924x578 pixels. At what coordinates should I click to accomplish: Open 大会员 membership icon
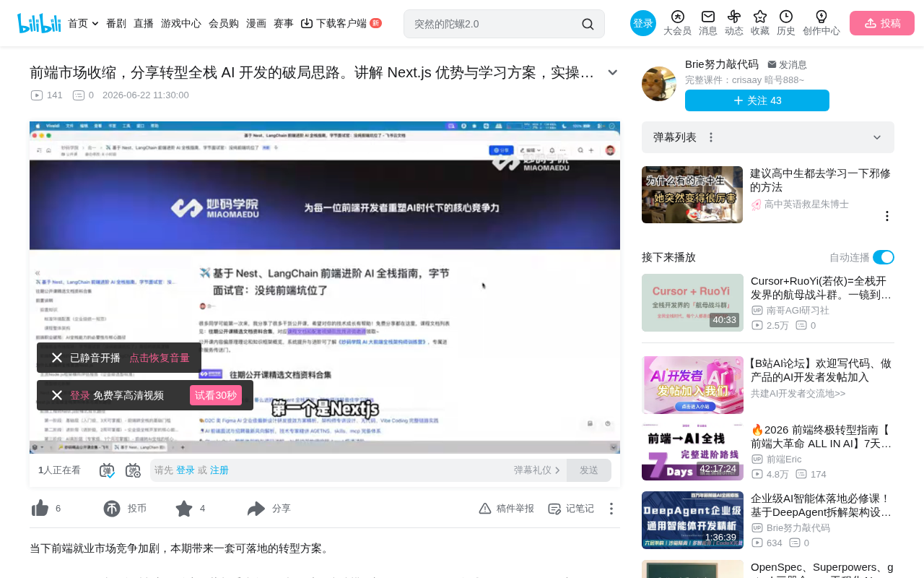coord(677,17)
